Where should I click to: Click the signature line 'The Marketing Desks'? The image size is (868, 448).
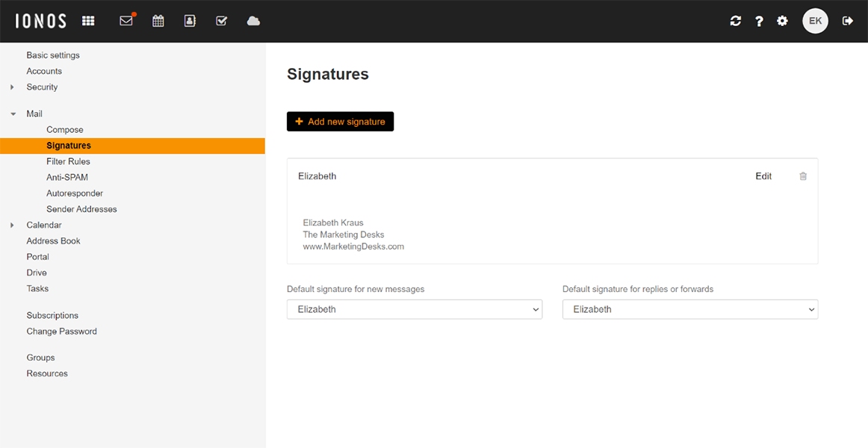click(343, 235)
